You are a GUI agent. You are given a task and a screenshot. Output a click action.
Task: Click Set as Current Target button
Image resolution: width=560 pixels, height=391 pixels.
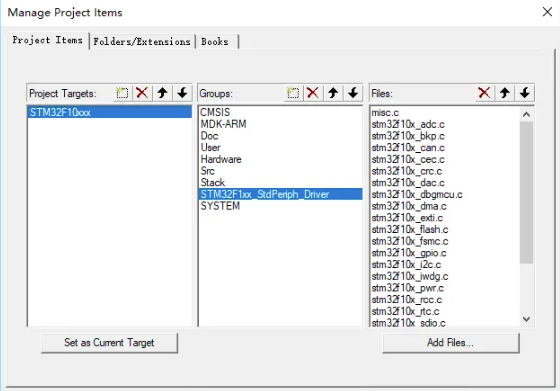[109, 343]
